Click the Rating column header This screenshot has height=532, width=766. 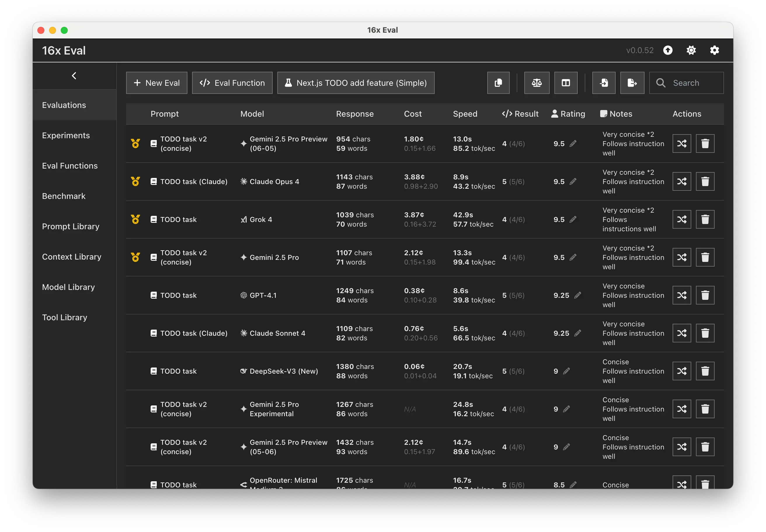568,114
